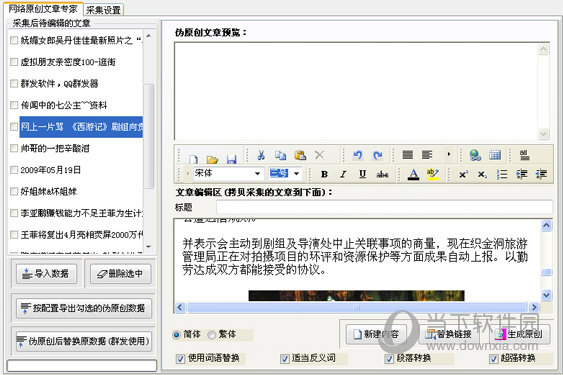The image size is (563, 375).
Task: Select the highlighted 网上一片骂《西游记》article row
Action: 81,127
